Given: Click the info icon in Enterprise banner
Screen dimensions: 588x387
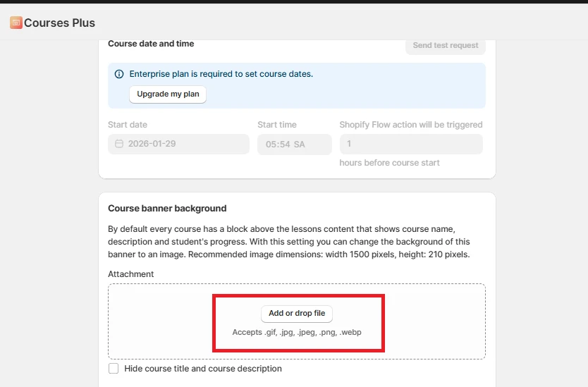Looking at the screenshot, I should click(119, 74).
